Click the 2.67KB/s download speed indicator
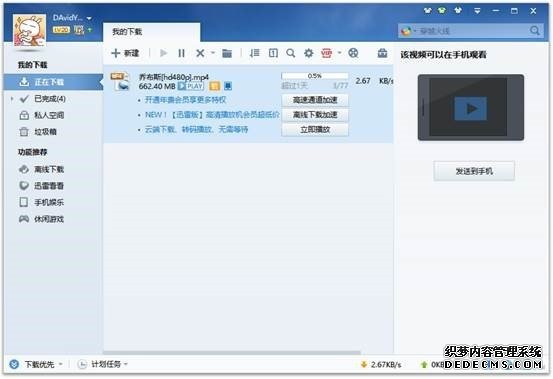 coord(381,365)
